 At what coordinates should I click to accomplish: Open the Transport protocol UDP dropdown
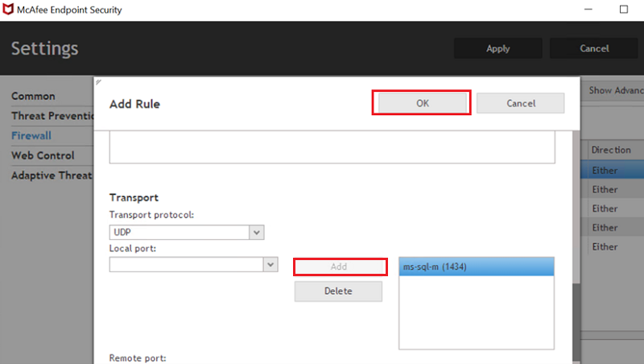tap(187, 232)
